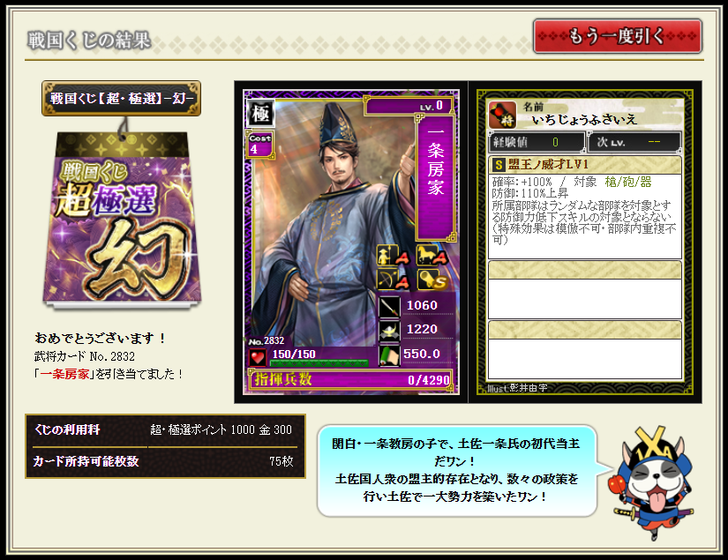The image size is (728, 560).
Task: Click the empty third skill slot
Action: coord(584,350)
